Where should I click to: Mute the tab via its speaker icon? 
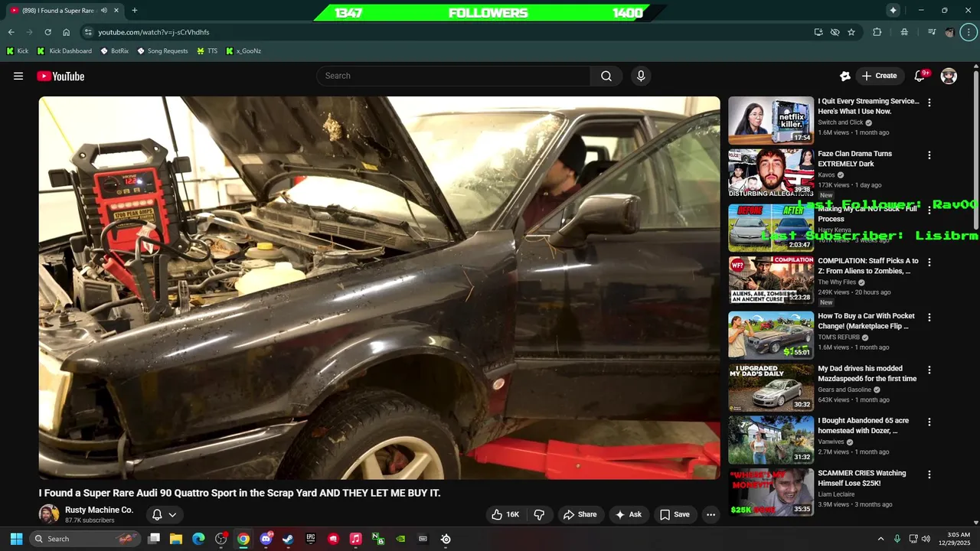[104, 11]
